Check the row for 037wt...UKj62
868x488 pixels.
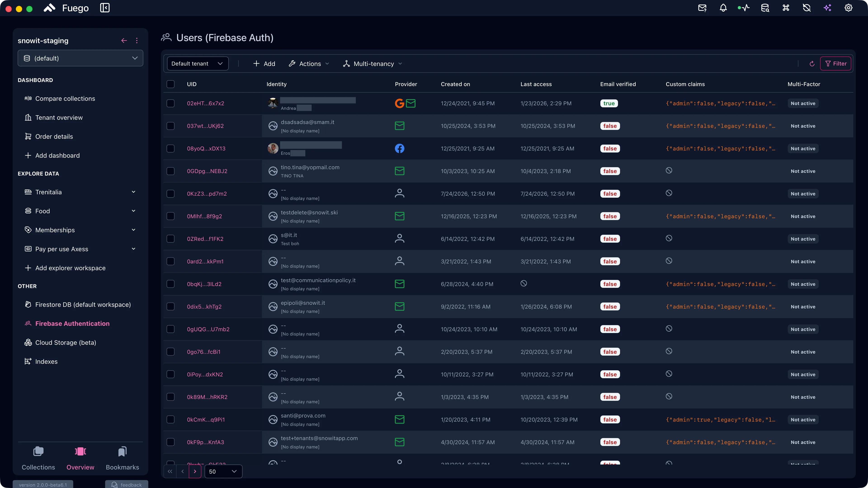(170, 126)
